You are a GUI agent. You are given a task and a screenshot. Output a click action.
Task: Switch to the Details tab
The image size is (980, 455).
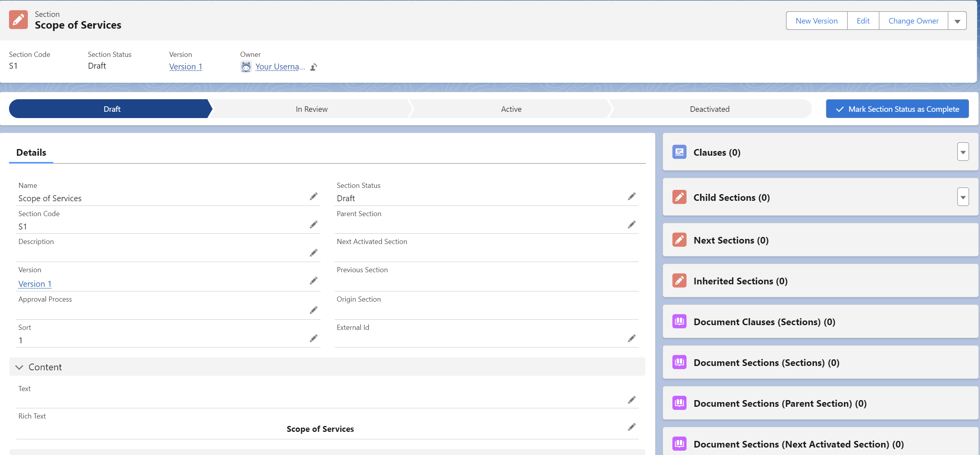click(x=31, y=153)
